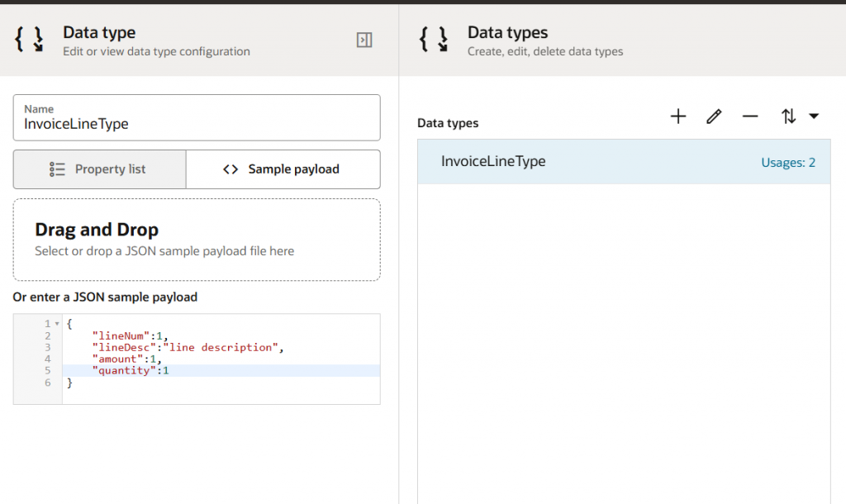Edit selected data type using pencil icon
This screenshot has width=846, height=504.
[x=714, y=116]
